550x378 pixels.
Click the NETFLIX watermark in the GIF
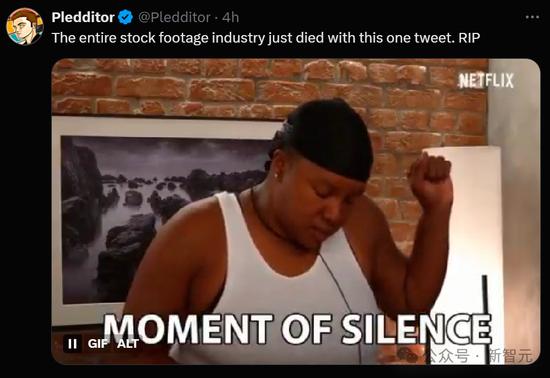point(487,81)
